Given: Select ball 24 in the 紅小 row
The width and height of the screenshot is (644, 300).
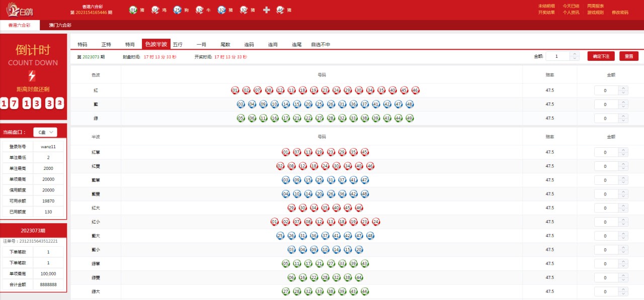Looking at the screenshot, I should (x=375, y=222).
